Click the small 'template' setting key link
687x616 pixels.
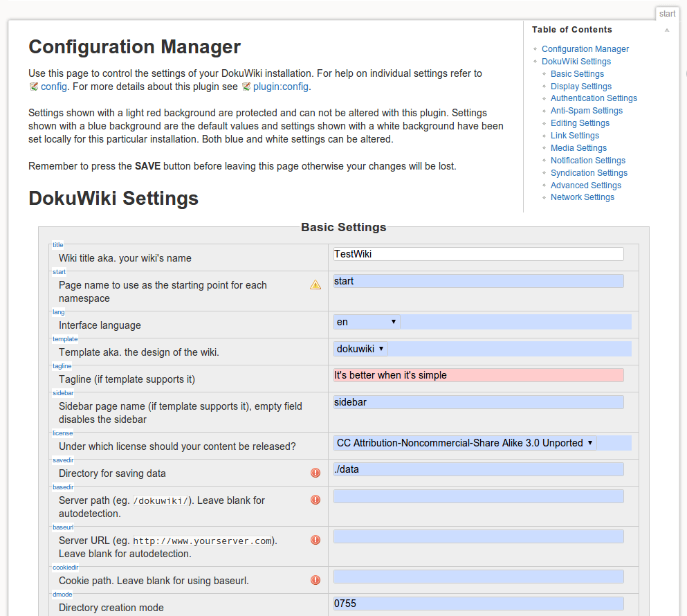pos(65,339)
